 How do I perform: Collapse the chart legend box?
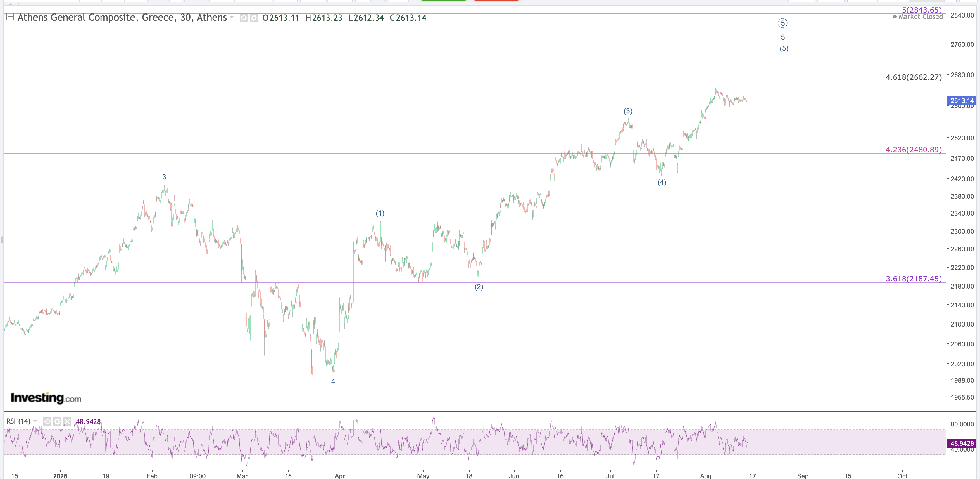click(x=10, y=17)
